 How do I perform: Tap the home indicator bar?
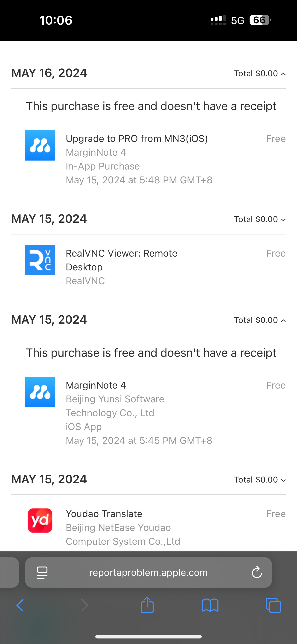point(148,636)
